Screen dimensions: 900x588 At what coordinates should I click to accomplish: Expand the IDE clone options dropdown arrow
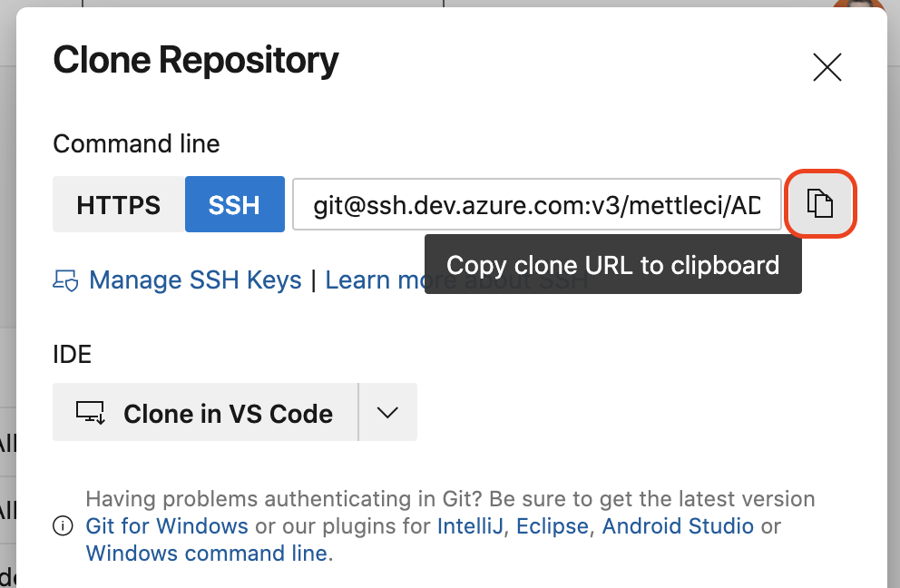pos(387,413)
